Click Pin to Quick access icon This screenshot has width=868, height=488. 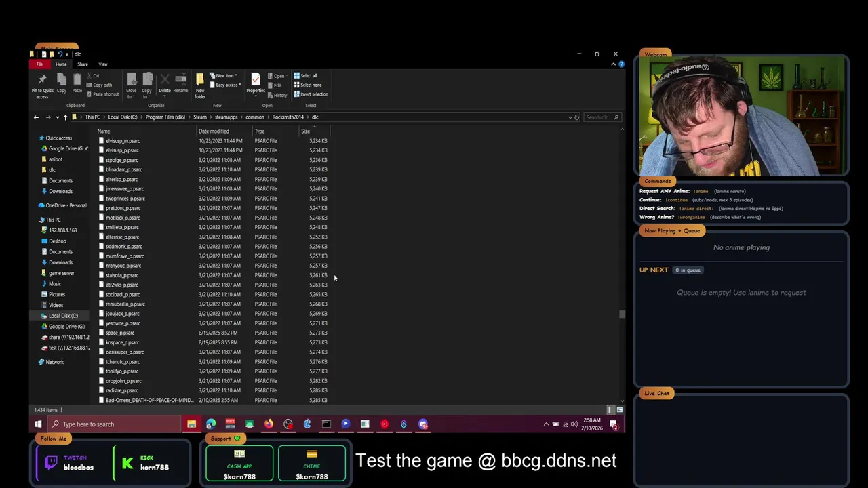[42, 80]
